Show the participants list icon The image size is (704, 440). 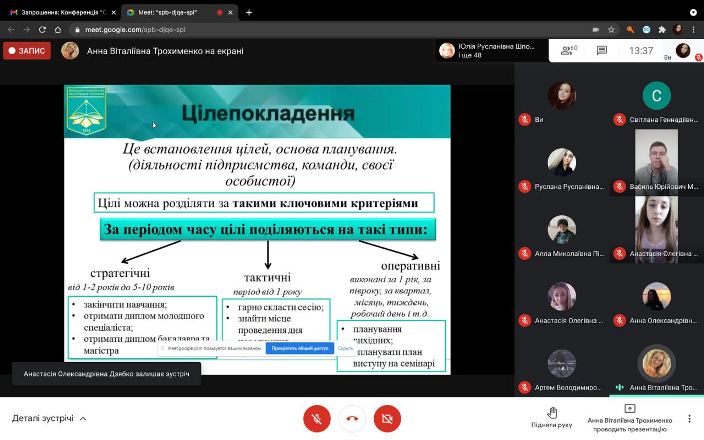[x=569, y=50]
